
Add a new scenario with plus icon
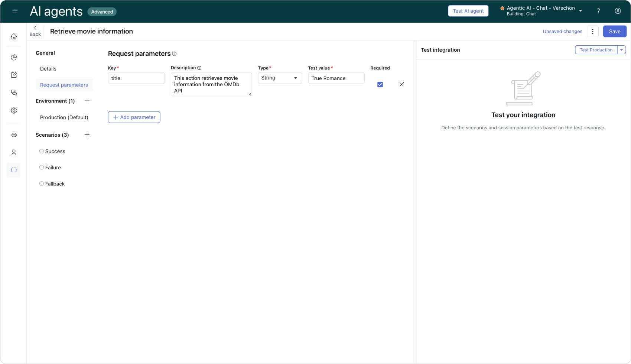tap(87, 135)
